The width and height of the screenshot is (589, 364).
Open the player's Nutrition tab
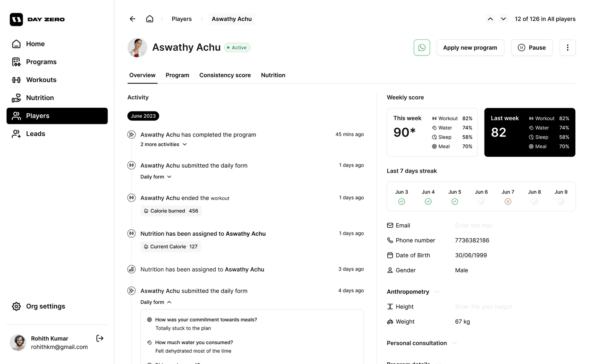pos(273,75)
